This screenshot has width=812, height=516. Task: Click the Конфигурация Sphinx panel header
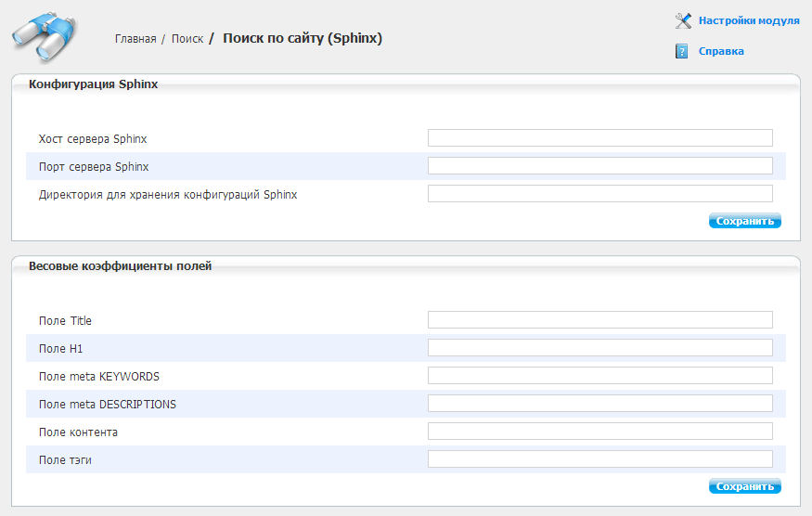point(94,84)
